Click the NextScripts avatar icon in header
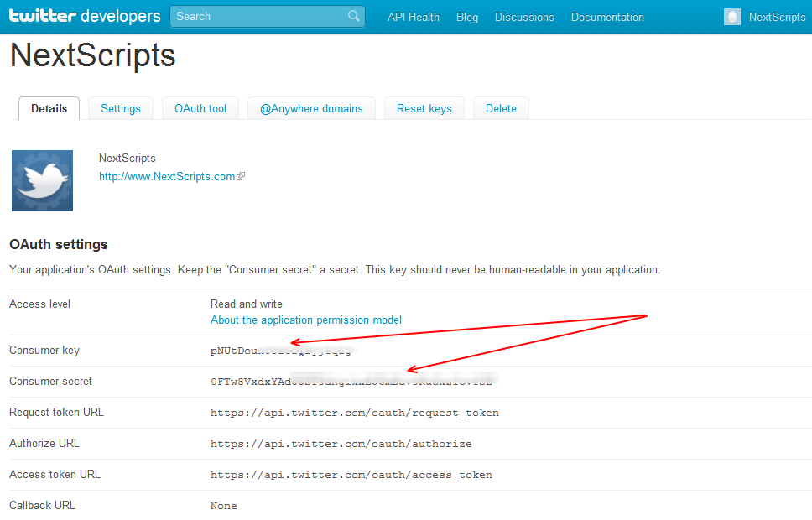Viewport: 812px width, 520px height. (x=731, y=17)
